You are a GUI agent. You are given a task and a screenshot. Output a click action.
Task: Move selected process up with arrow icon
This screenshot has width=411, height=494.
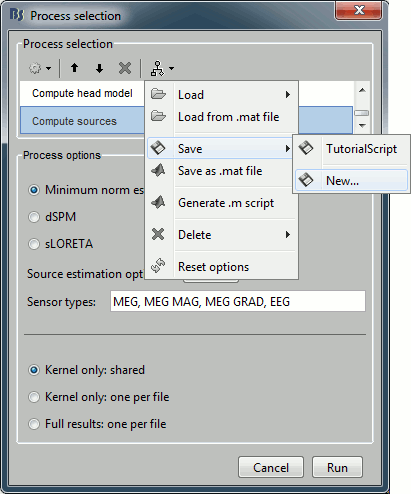74,68
